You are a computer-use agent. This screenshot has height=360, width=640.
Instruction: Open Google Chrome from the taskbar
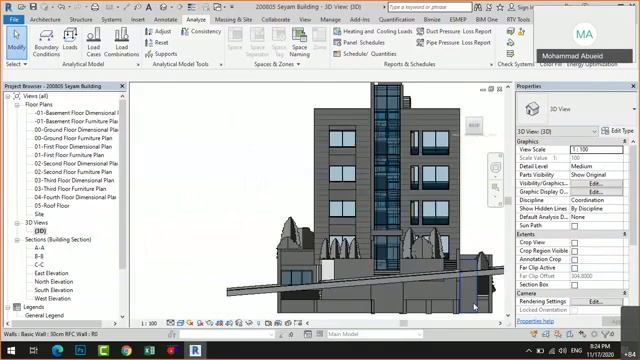(127, 350)
